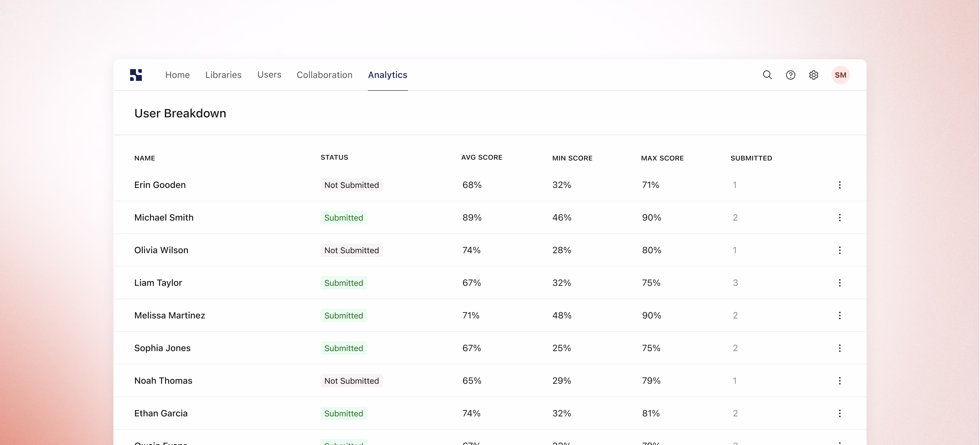Open the help question mark icon

click(790, 75)
